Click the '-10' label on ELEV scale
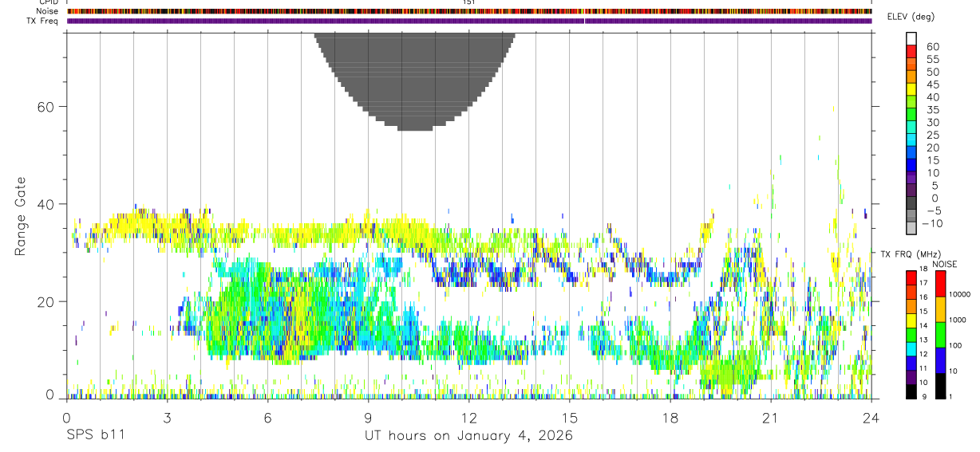Image resolution: width=980 pixels, height=452 pixels. tap(932, 223)
